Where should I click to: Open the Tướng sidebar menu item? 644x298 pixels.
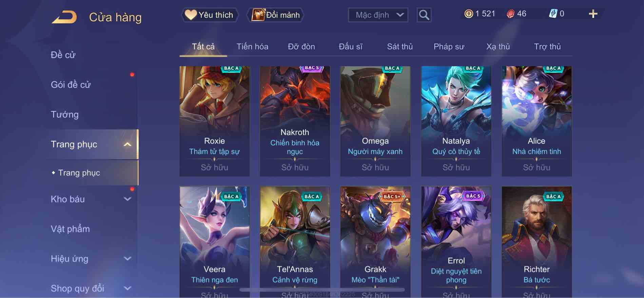65,114
